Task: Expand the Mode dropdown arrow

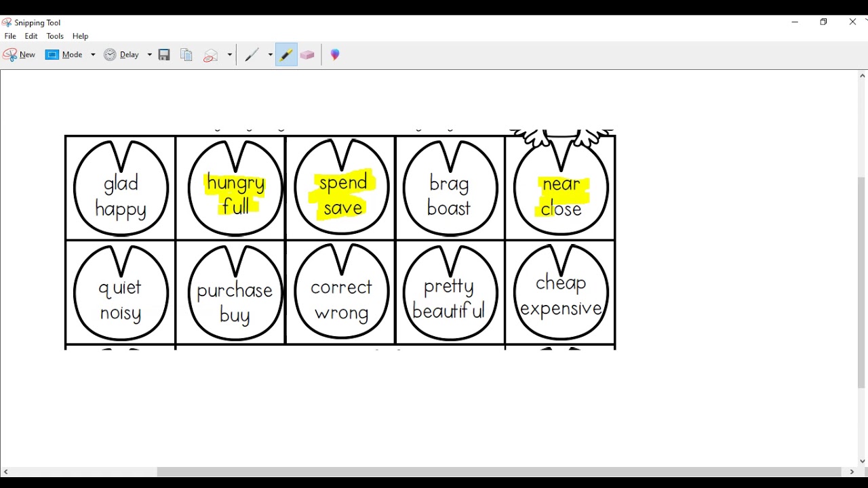Action: pyautogui.click(x=93, y=55)
